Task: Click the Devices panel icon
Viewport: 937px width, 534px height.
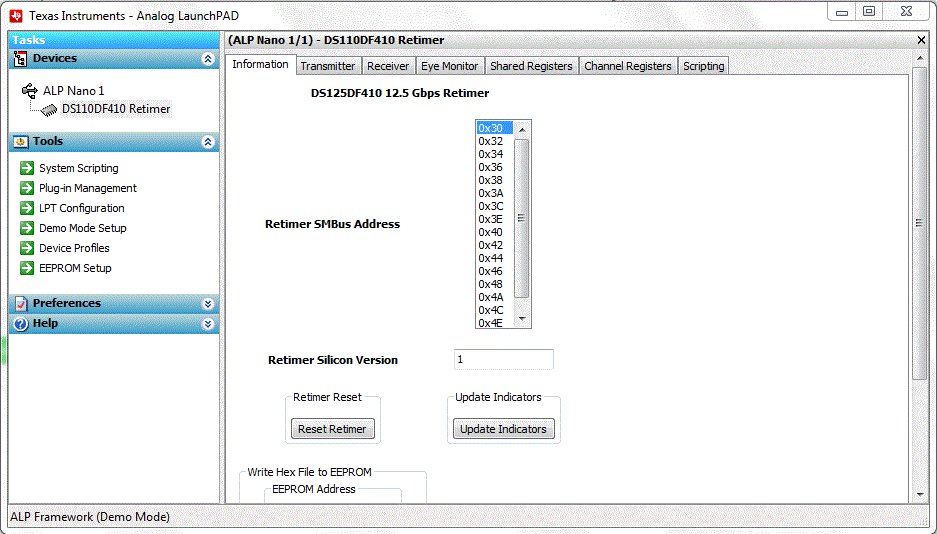Action: 21,59
